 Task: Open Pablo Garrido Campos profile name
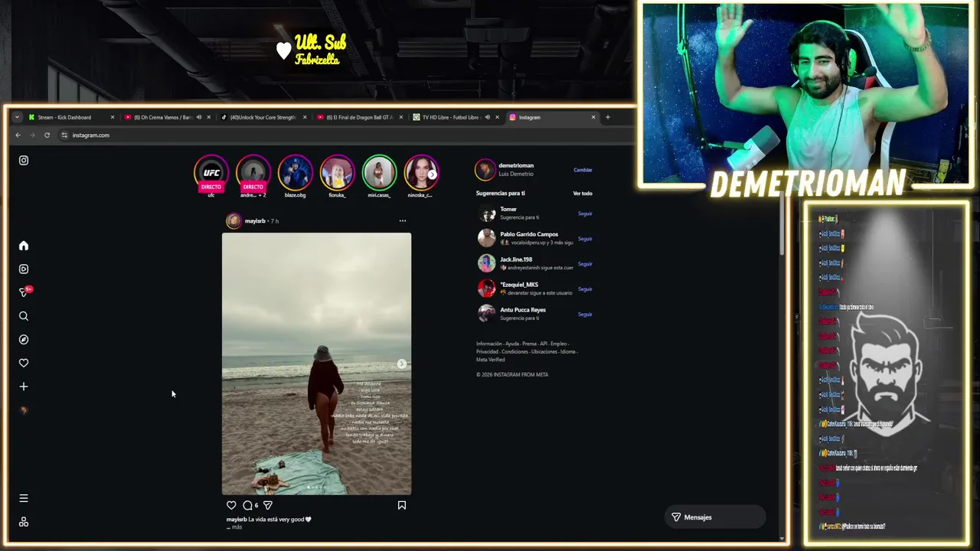click(x=529, y=234)
